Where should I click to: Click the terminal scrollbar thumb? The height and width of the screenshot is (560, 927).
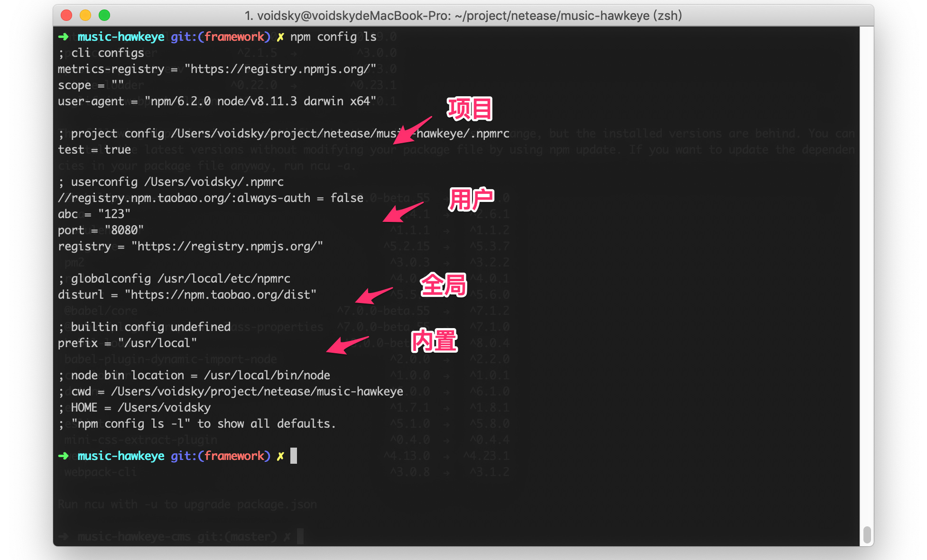867,534
